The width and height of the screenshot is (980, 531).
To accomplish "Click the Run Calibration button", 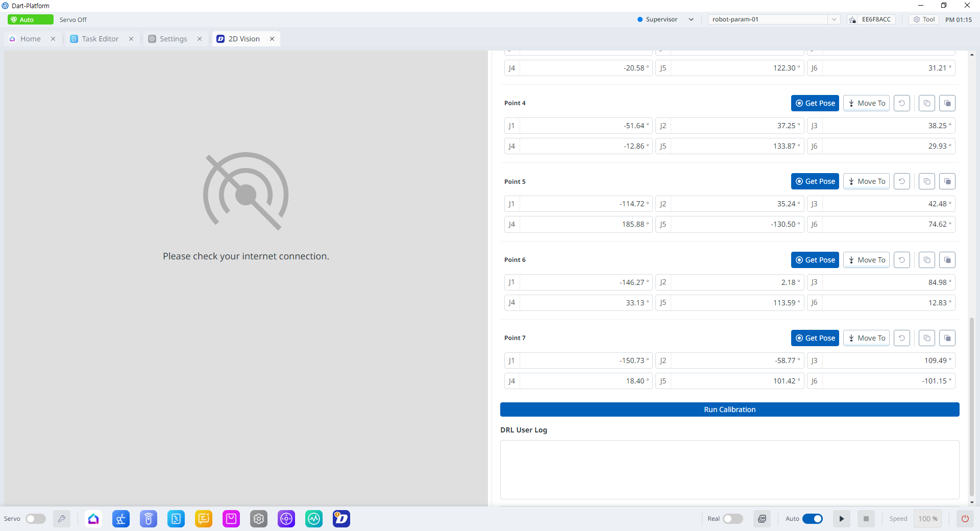I will click(730, 409).
